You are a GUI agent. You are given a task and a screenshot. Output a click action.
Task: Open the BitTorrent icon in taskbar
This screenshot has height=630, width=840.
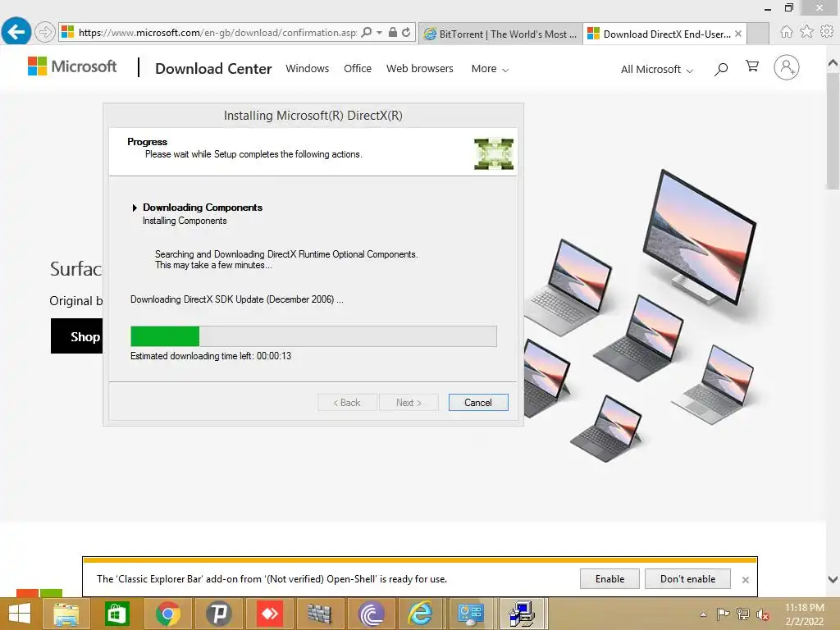coord(371,614)
